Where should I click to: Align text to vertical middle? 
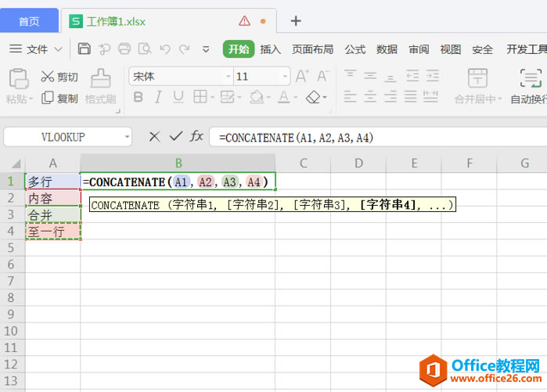click(370, 75)
